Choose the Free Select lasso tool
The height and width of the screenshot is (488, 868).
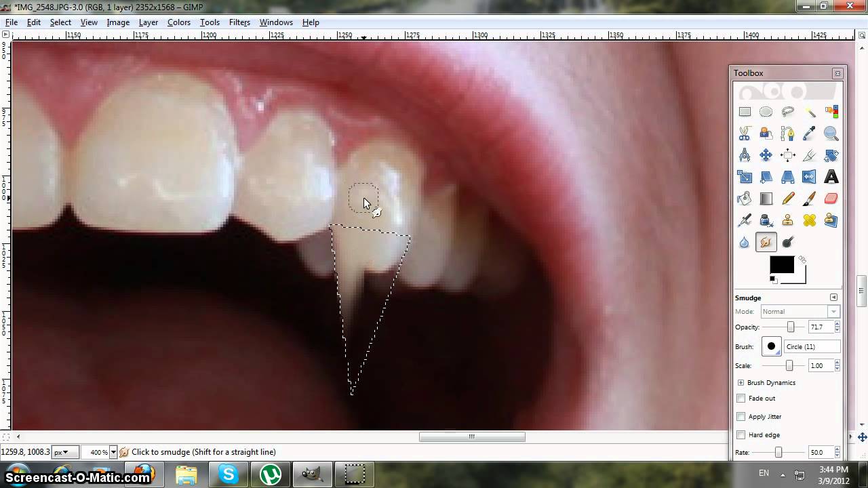[x=787, y=113]
